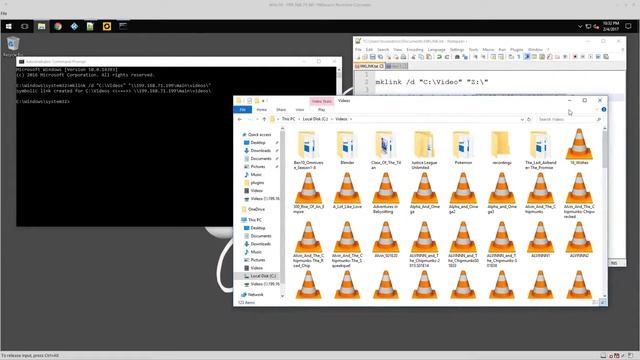Click This PC breadcrumb in address bar
The image size is (640, 360).
pyautogui.click(x=288, y=119)
